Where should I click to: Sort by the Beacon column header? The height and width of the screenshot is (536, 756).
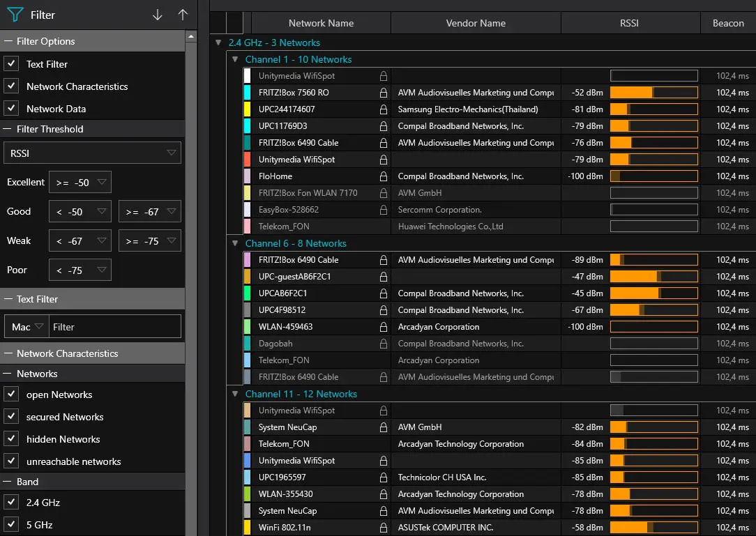tap(728, 23)
